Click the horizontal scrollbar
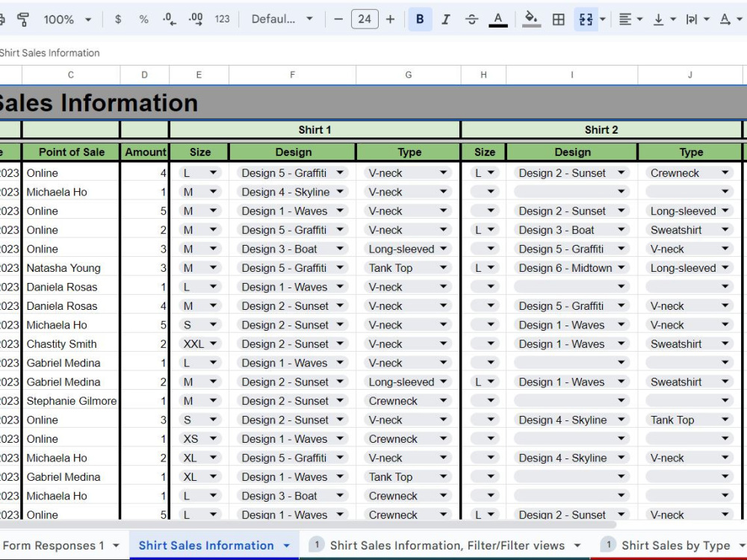The height and width of the screenshot is (560, 747). tap(308, 524)
